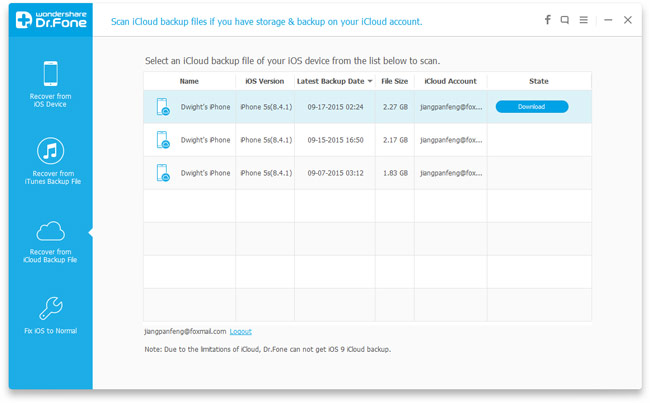Click the File Size column header
Image resolution: width=650 pixels, height=403 pixels.
point(395,81)
